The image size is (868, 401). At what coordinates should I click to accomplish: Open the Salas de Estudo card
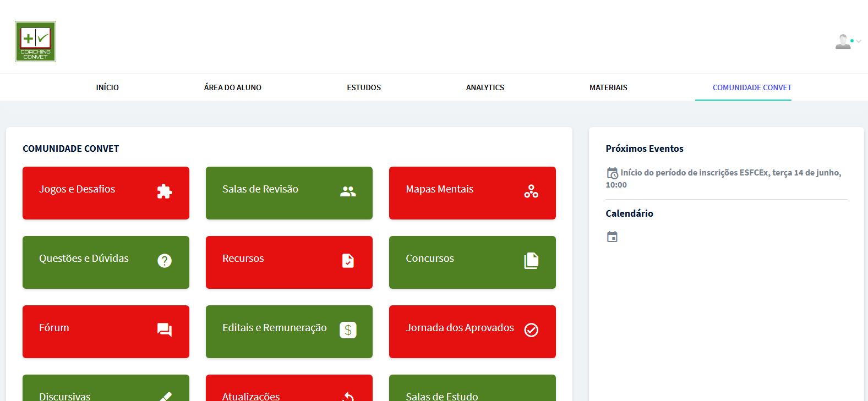472,389
